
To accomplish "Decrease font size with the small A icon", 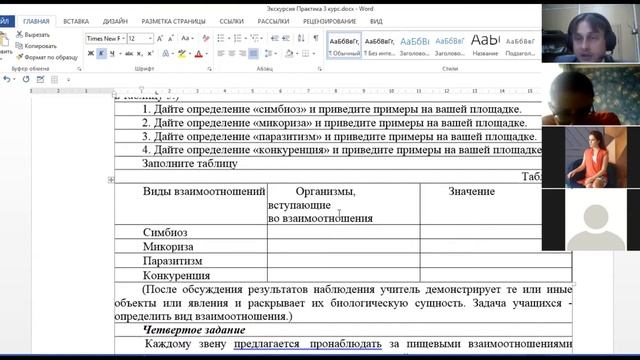I will pyautogui.click(x=171, y=38).
